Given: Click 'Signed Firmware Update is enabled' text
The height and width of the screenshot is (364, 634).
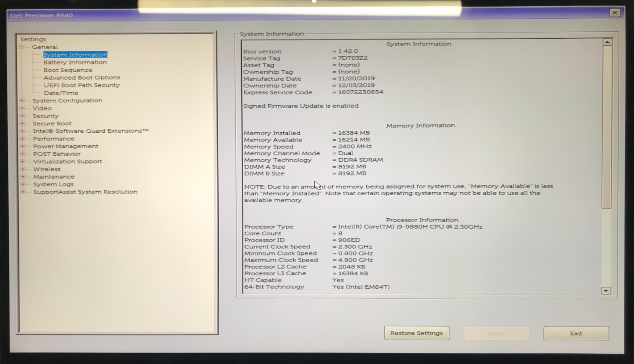Looking at the screenshot, I should [301, 106].
